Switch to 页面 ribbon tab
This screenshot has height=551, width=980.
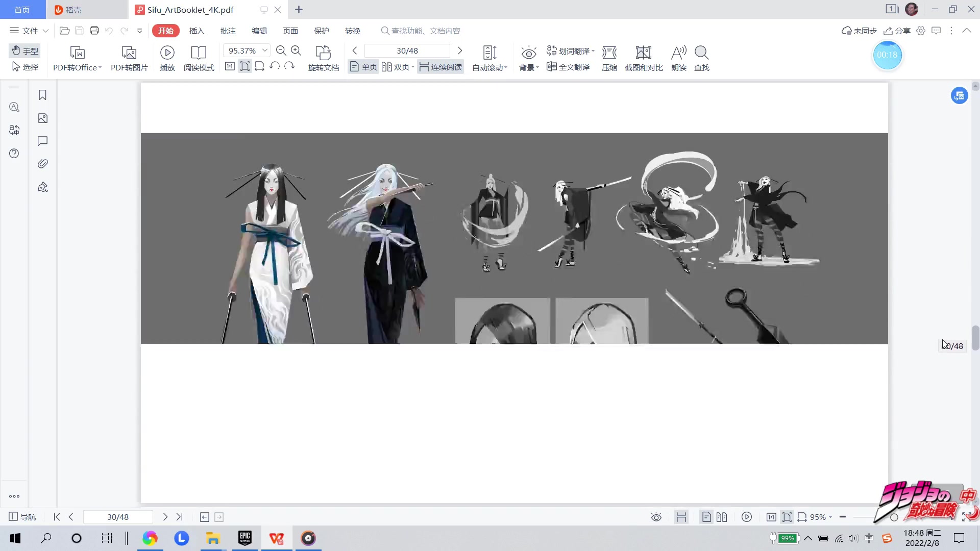pos(290,31)
